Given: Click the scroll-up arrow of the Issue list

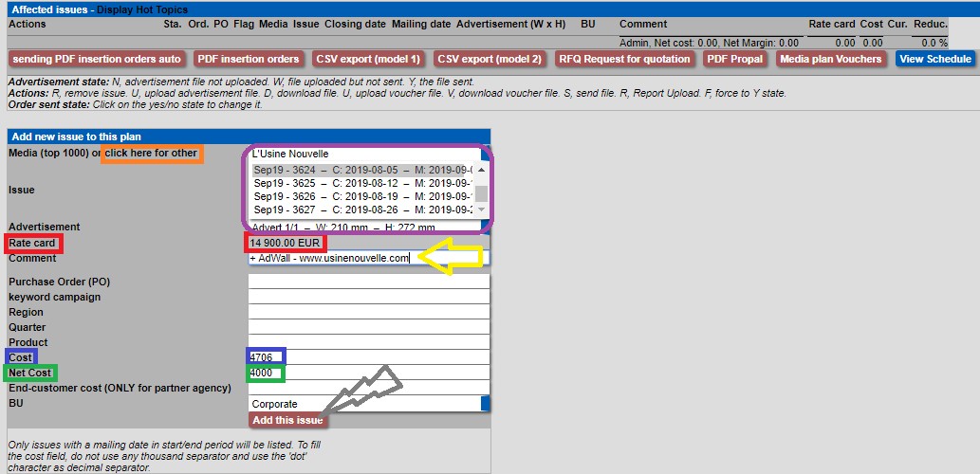Looking at the screenshot, I should 481,170.
